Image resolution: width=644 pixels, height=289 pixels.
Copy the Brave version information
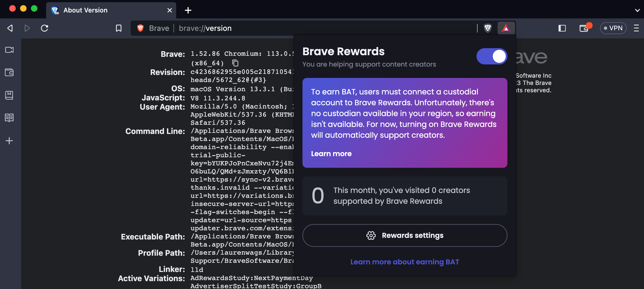coord(235,63)
